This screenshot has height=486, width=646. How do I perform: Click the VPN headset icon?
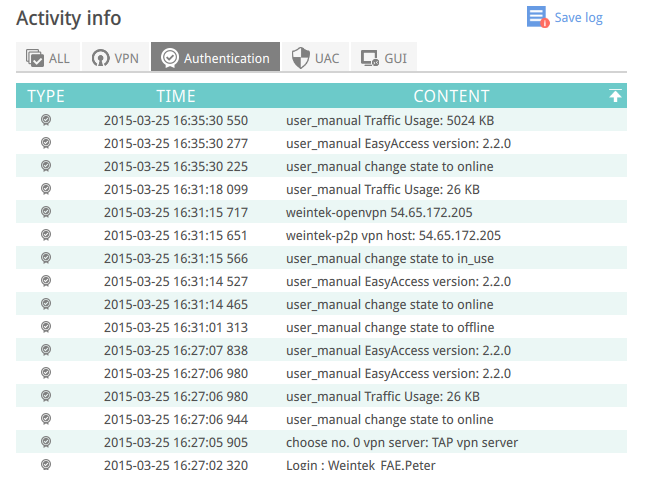coord(101,58)
